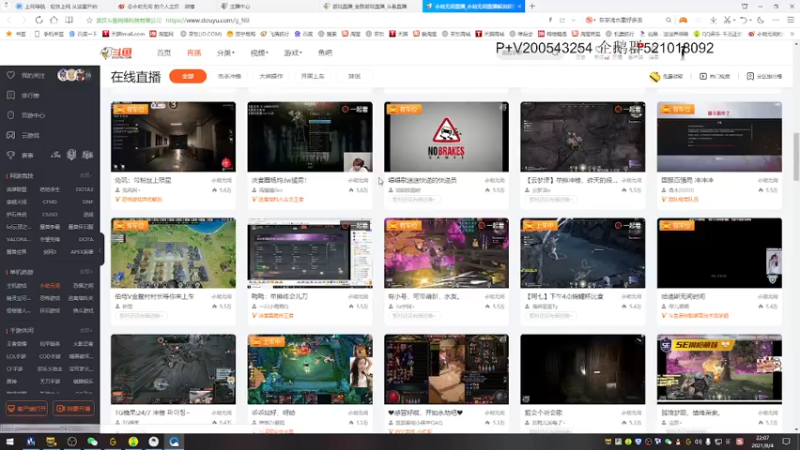
Task: Open 首页 in top navigation
Action: [164, 53]
